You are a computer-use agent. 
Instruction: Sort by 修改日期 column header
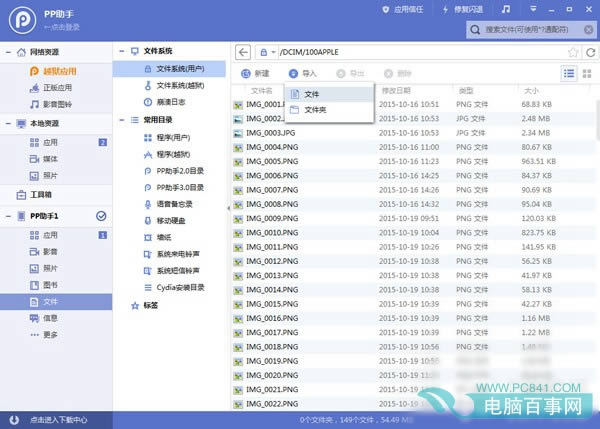click(x=396, y=90)
